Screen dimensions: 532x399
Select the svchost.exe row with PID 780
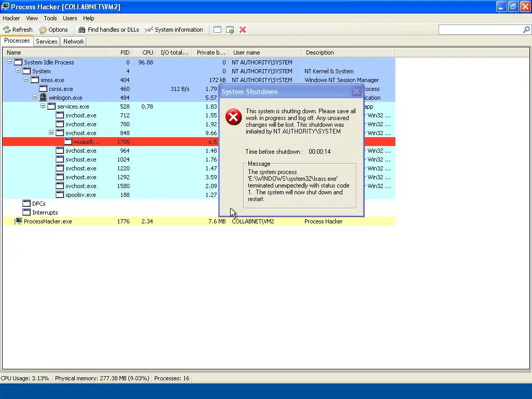199,124
